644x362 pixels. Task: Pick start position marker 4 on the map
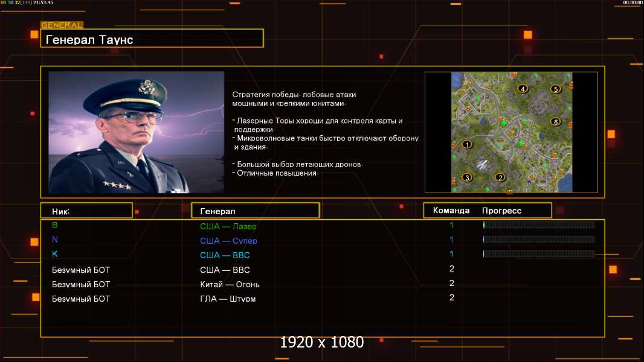[x=523, y=89]
